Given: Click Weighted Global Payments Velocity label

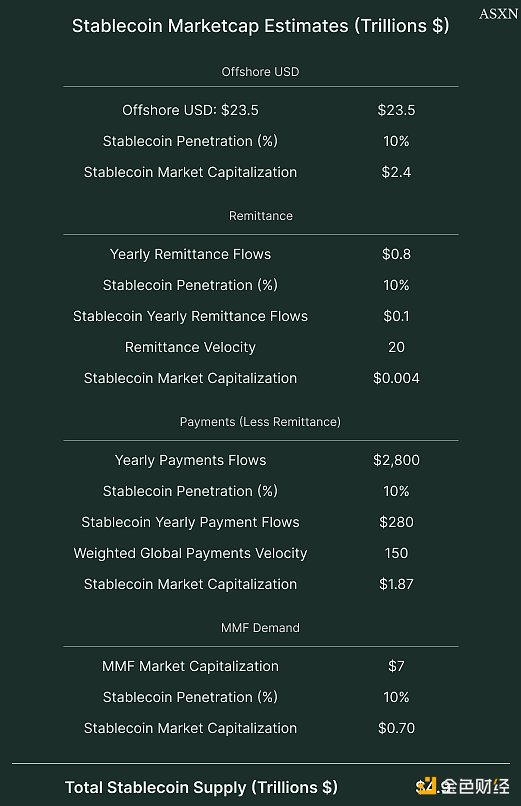Looking at the screenshot, I should [x=190, y=553].
